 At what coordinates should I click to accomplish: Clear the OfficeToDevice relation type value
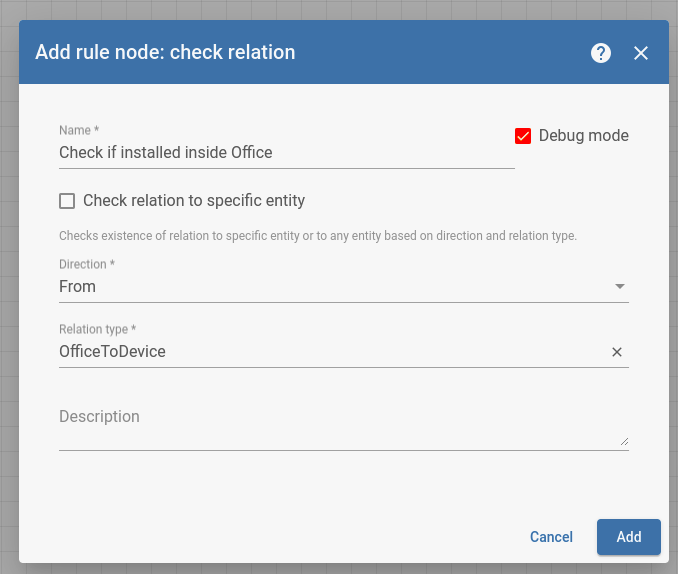click(617, 352)
